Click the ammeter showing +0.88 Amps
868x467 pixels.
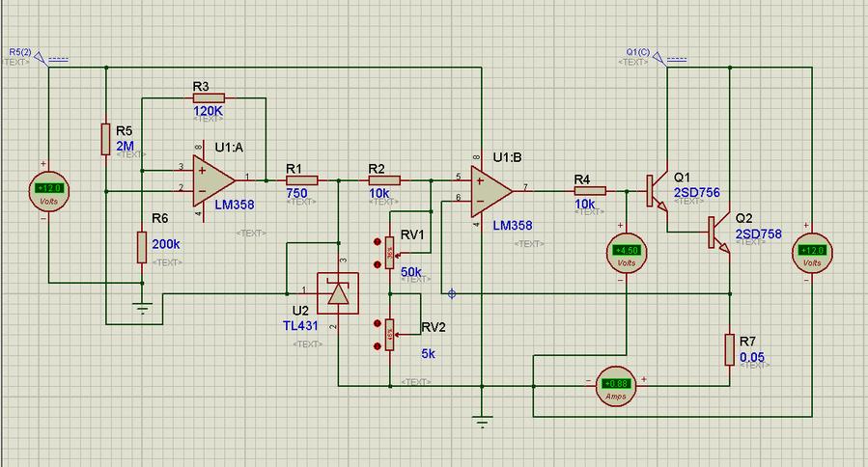point(615,384)
